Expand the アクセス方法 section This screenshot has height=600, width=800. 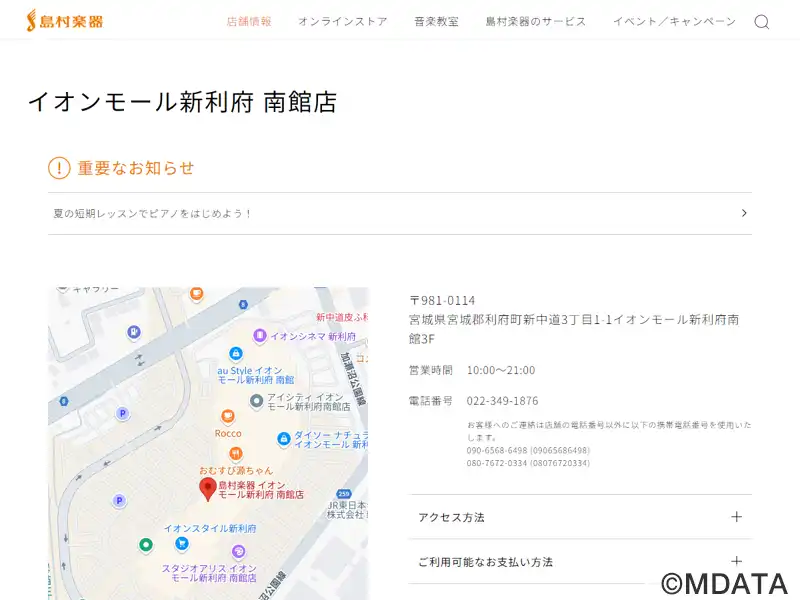(580, 517)
